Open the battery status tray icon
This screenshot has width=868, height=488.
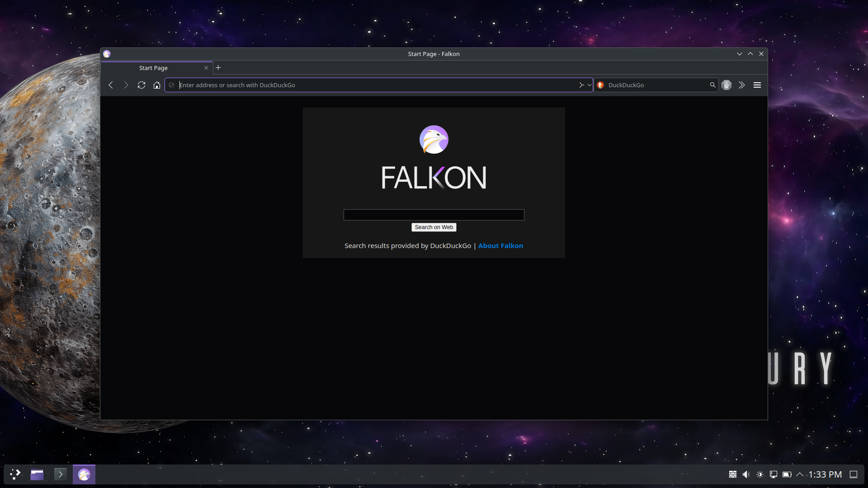coord(787,474)
